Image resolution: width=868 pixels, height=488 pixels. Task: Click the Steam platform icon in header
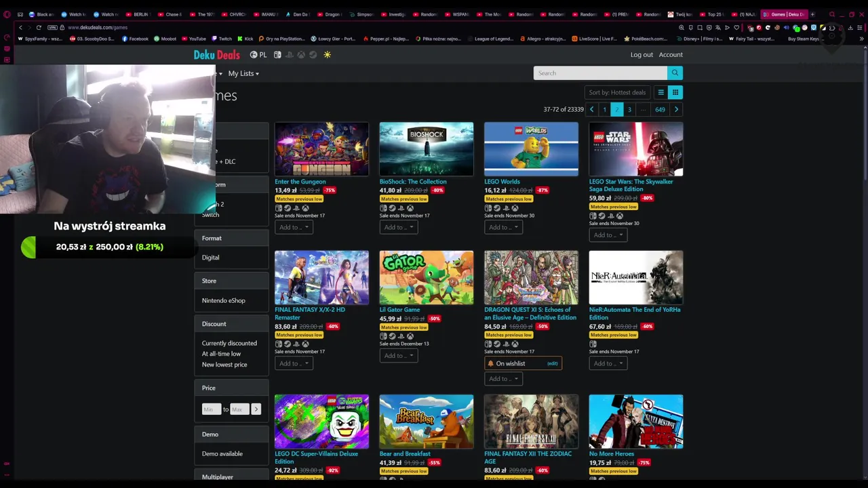click(x=313, y=55)
